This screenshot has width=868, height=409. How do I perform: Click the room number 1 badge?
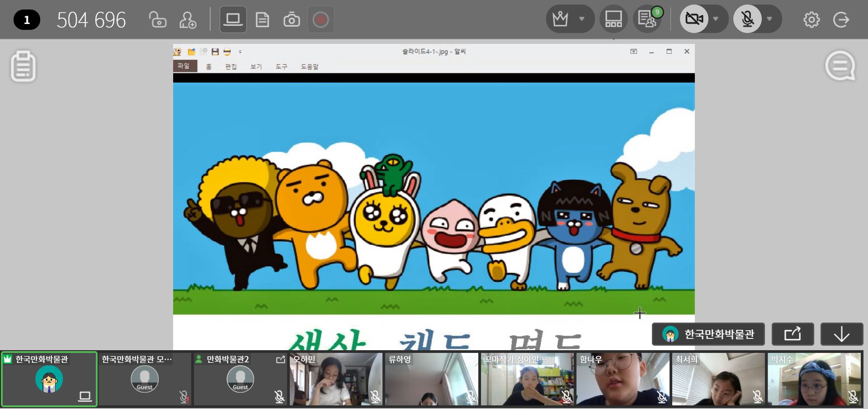pyautogui.click(x=27, y=20)
